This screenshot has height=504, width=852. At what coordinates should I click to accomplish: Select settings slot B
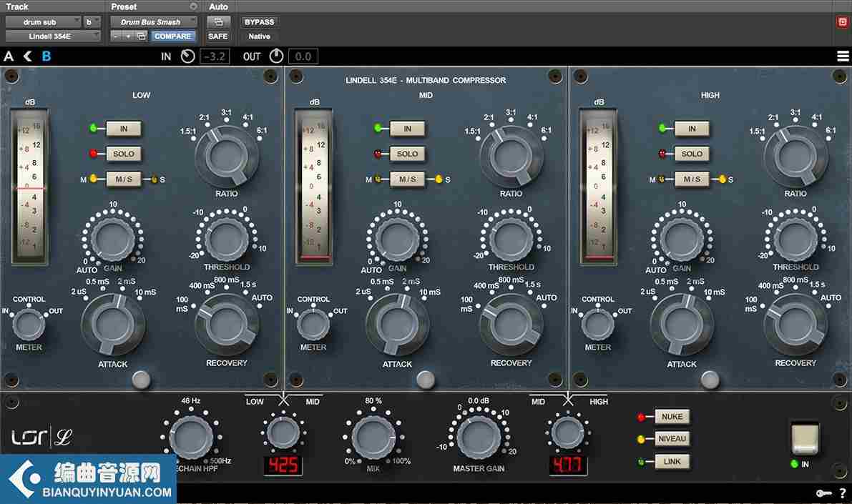pyautogui.click(x=46, y=56)
